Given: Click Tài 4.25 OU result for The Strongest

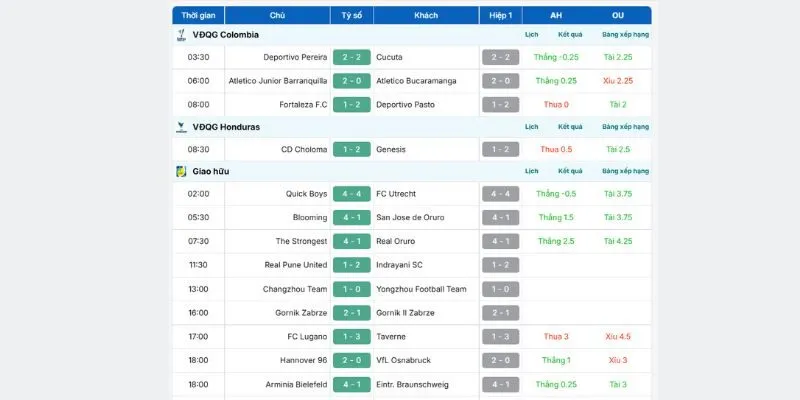Looking at the screenshot, I should (x=617, y=241).
